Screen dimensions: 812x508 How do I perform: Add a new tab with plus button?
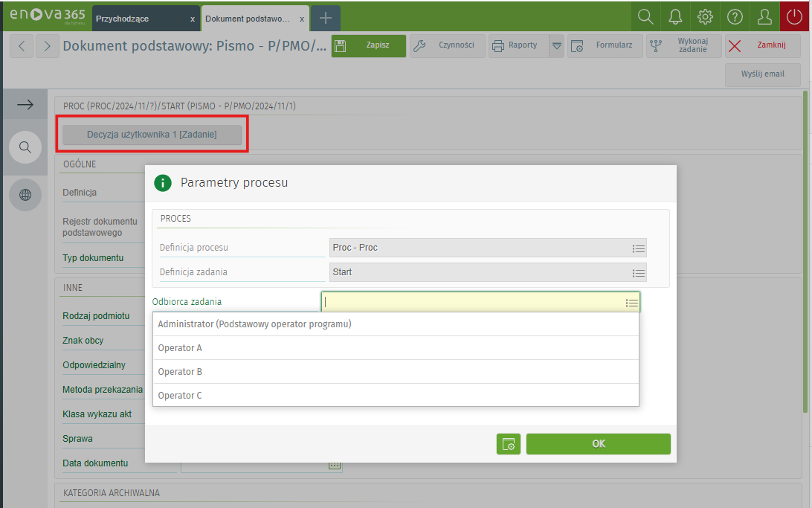pos(326,19)
